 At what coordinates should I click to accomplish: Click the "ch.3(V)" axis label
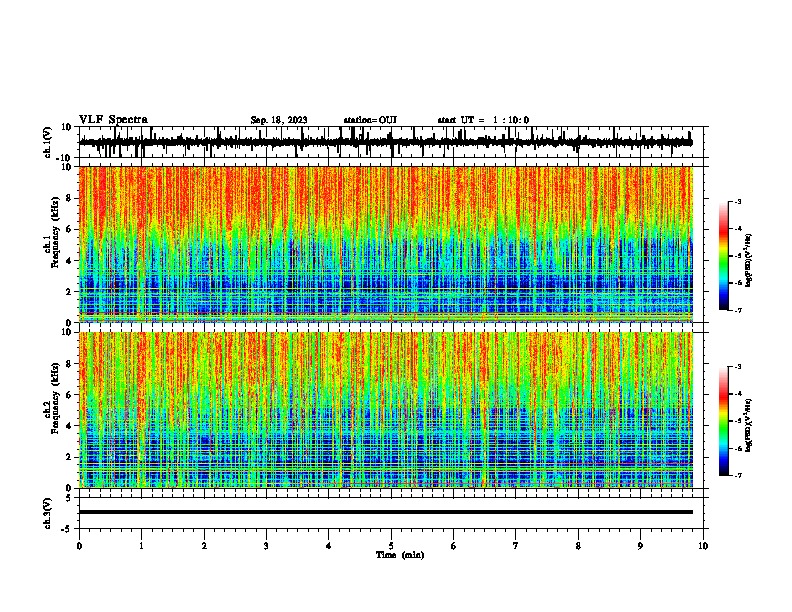[x=48, y=513]
